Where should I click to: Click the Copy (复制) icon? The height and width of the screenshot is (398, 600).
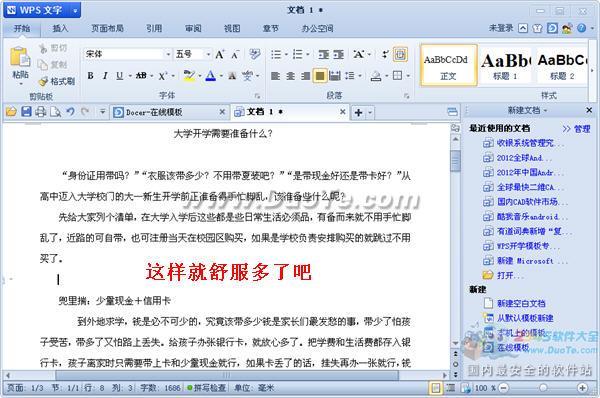pos(42,65)
